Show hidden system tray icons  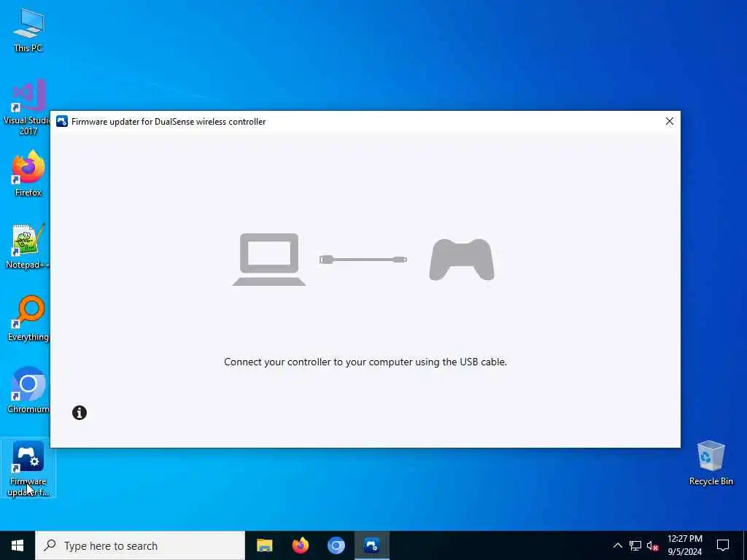(617, 545)
